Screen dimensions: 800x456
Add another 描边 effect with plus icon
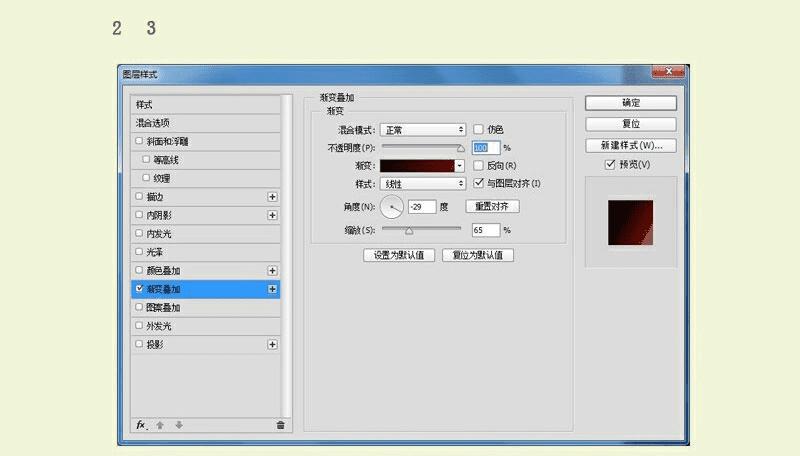pos(272,197)
